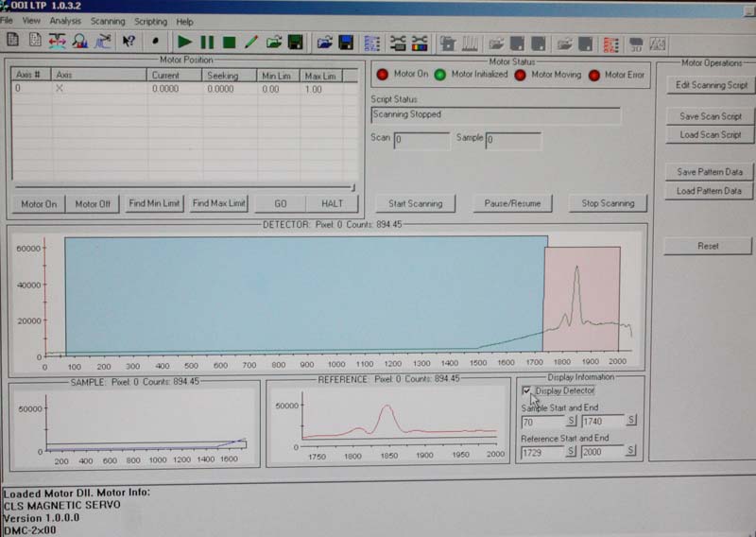Click the Current column header
This screenshot has height=537, width=756.
(174, 76)
